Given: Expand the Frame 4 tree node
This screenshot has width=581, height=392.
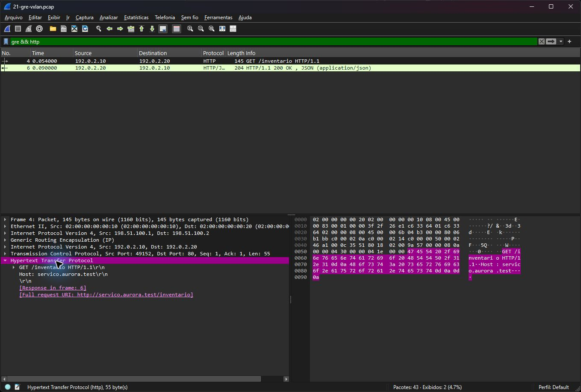Looking at the screenshot, I should point(5,219).
